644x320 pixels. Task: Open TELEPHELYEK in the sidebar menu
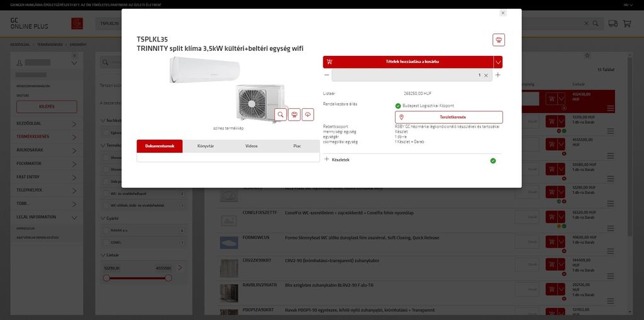(47, 190)
